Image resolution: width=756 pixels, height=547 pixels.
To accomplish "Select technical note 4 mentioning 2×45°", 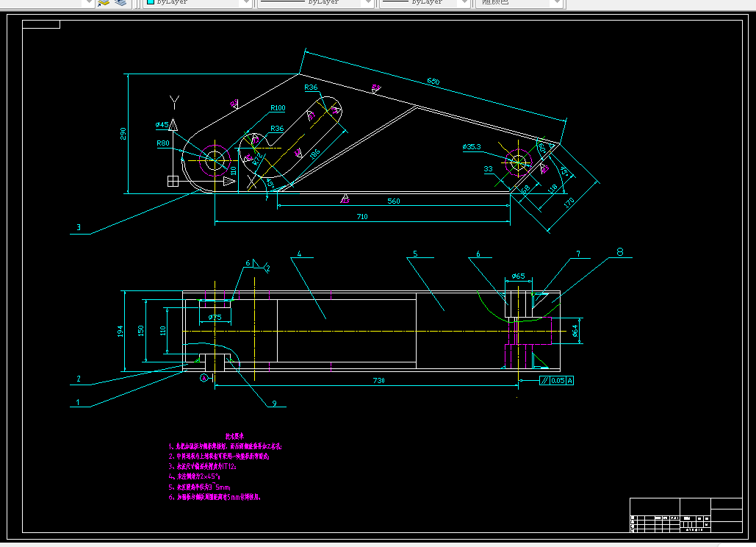I will 195,476.
